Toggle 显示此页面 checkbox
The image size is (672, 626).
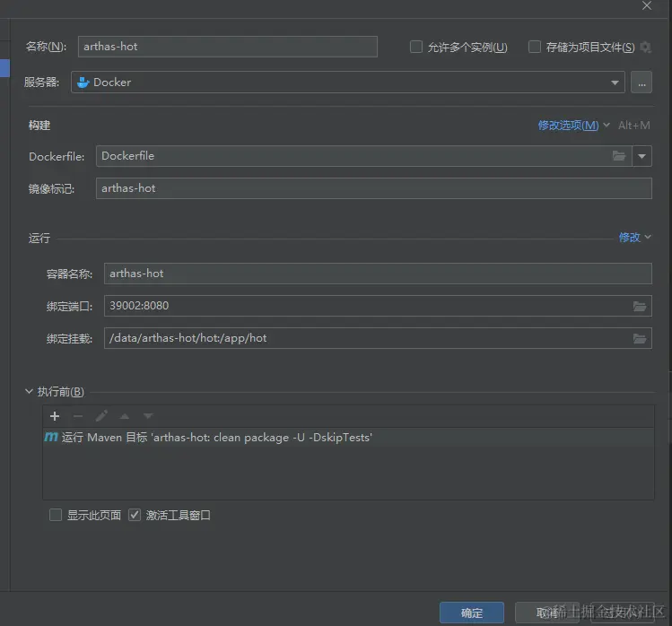(56, 515)
